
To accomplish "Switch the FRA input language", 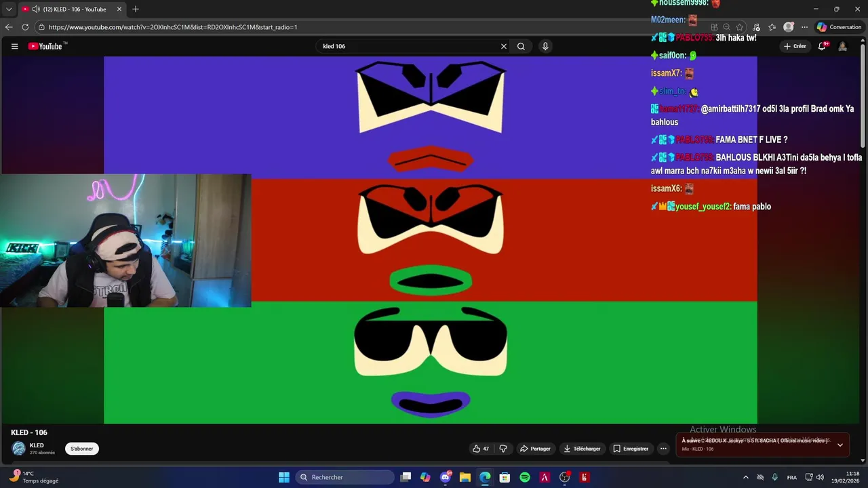I will pyautogui.click(x=792, y=477).
